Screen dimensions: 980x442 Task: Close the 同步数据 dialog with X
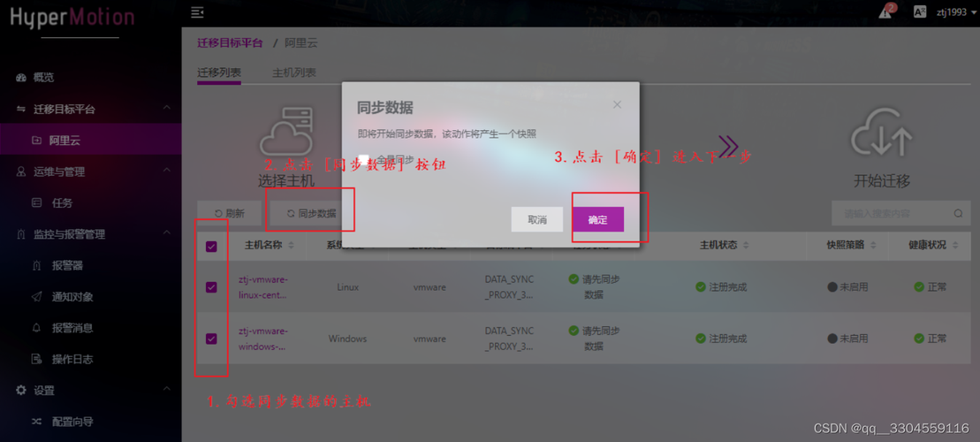click(x=617, y=104)
